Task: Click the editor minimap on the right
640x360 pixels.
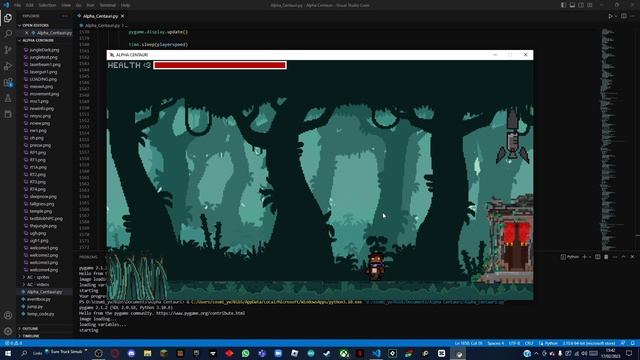Action: tap(608, 139)
